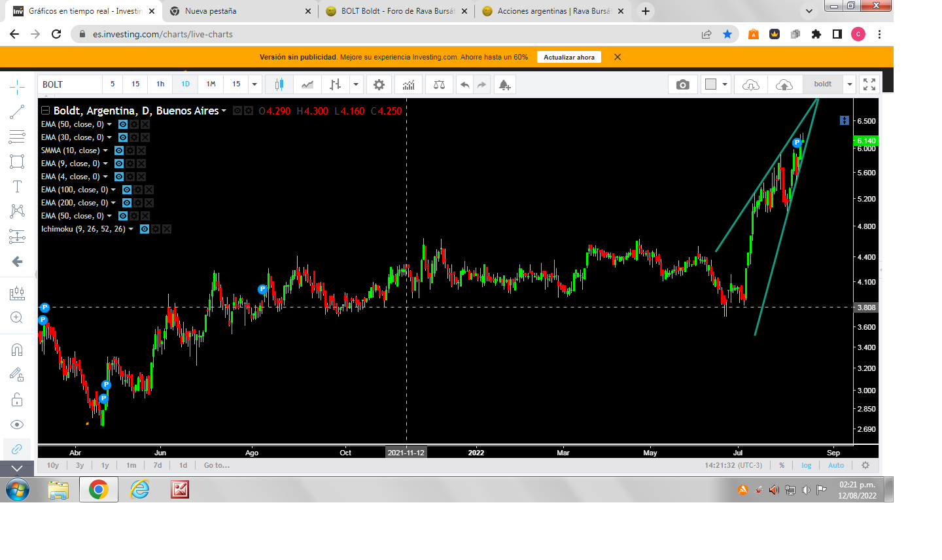Save chart layout to cloud

tap(784, 84)
